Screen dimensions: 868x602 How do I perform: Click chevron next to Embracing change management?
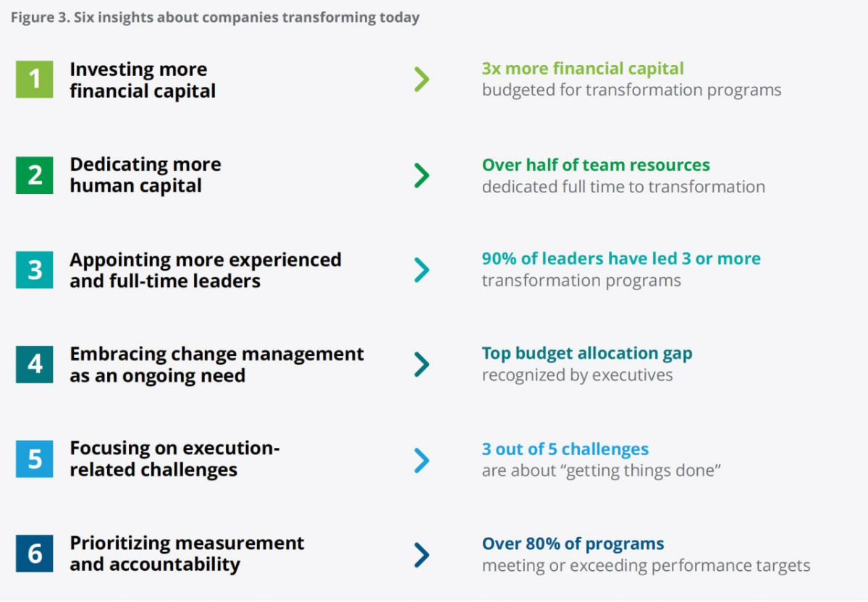pyautogui.click(x=422, y=365)
